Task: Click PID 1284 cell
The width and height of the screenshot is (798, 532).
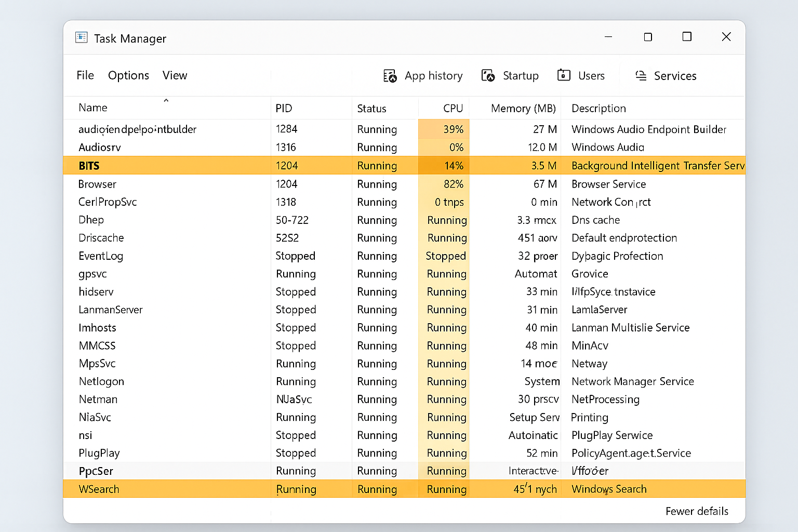Action: 286,129
